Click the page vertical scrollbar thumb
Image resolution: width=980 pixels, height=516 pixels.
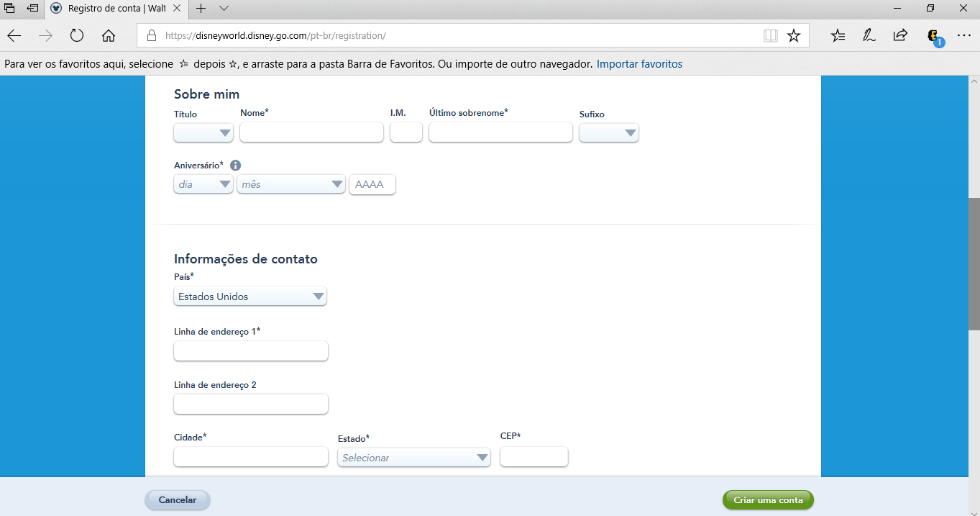pyautogui.click(x=974, y=263)
